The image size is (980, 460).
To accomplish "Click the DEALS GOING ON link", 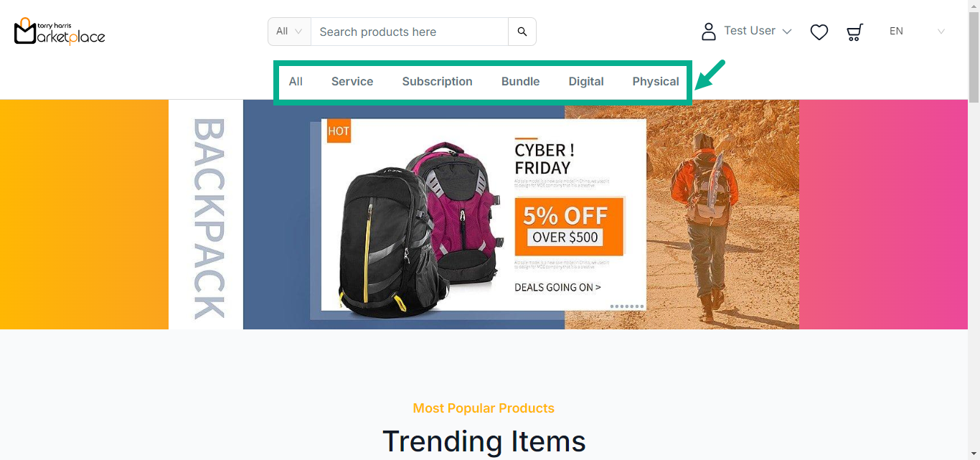I will click(x=557, y=288).
